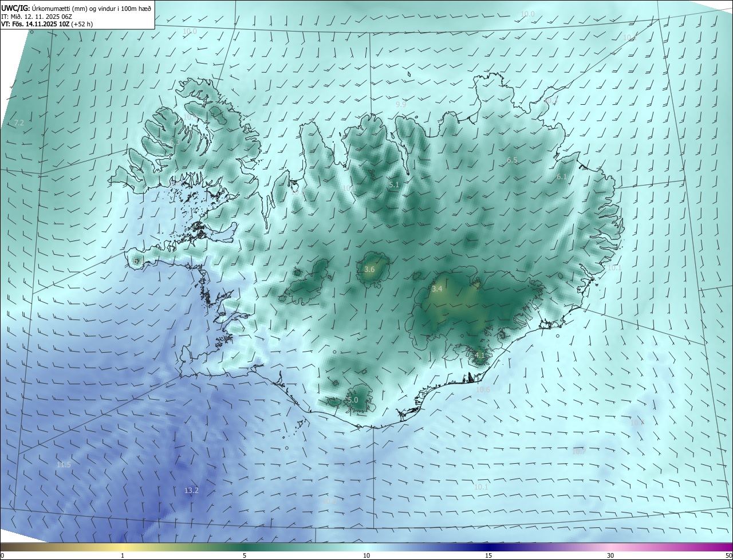Screen dimensions: 733x560
Task: Click the 6.1 value label
Action: (561, 177)
